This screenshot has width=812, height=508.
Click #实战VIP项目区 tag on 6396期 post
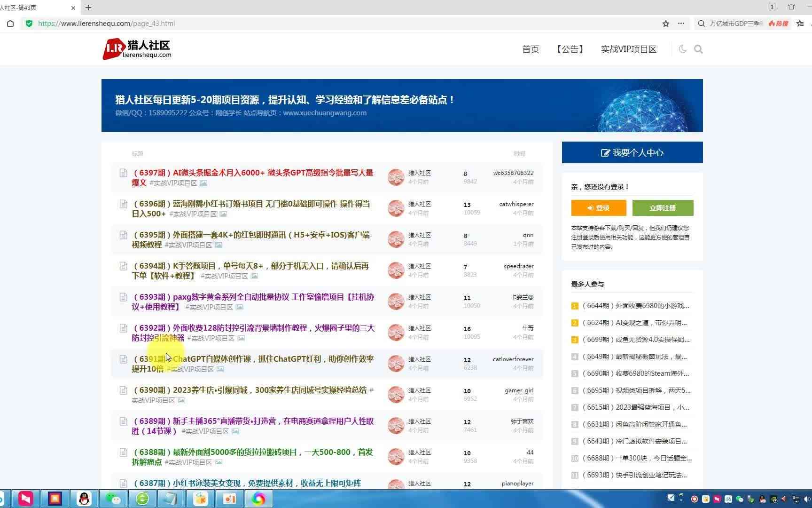pos(193,214)
